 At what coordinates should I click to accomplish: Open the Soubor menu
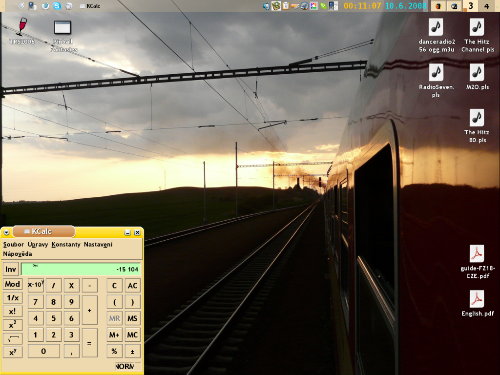(x=13, y=244)
